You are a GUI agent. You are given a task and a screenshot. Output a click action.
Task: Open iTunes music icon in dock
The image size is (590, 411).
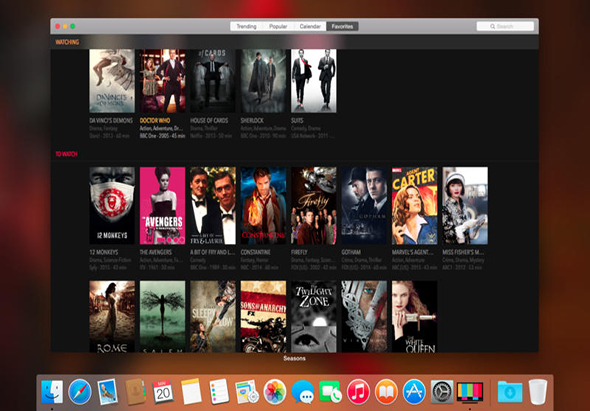358,392
